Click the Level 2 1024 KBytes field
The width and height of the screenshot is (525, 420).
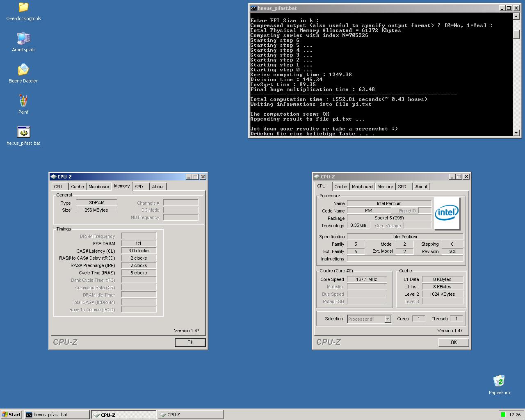tap(442, 294)
